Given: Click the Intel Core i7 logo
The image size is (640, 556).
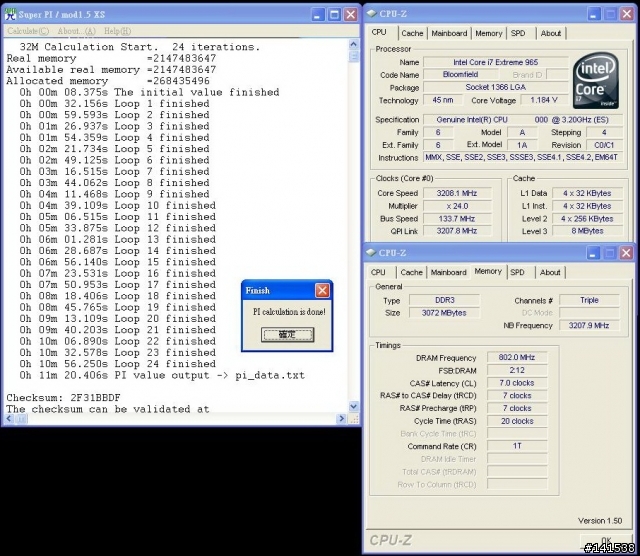Looking at the screenshot, I should point(596,81).
